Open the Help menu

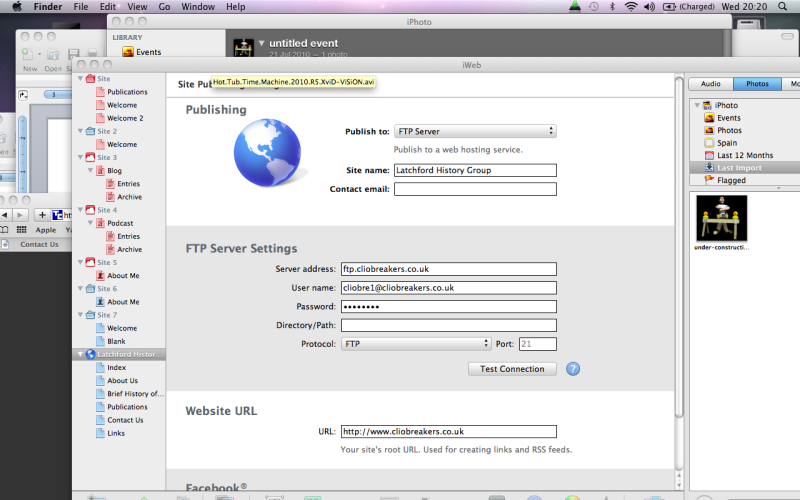coord(236,7)
